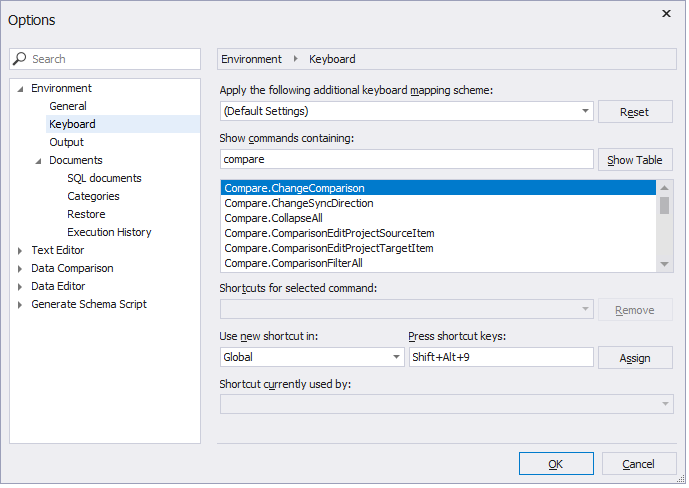Collapse the Documents tree node
The height and width of the screenshot is (488, 689).
[x=38, y=161]
